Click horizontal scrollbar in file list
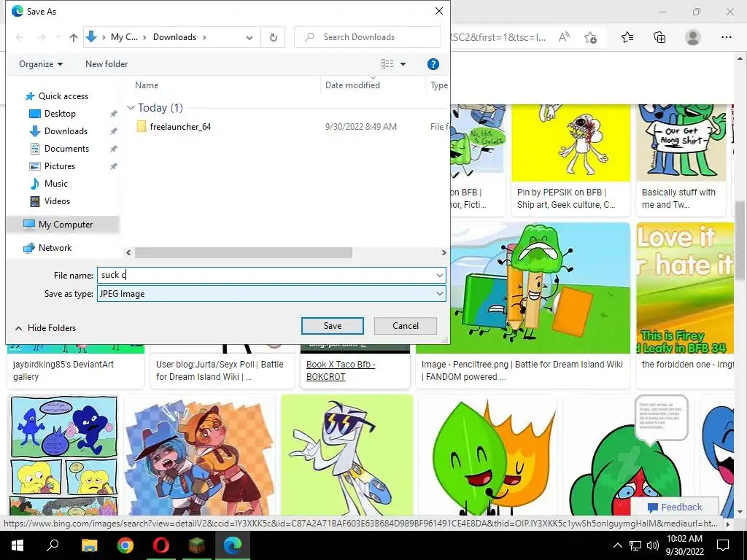The image size is (747, 560). pos(244,253)
